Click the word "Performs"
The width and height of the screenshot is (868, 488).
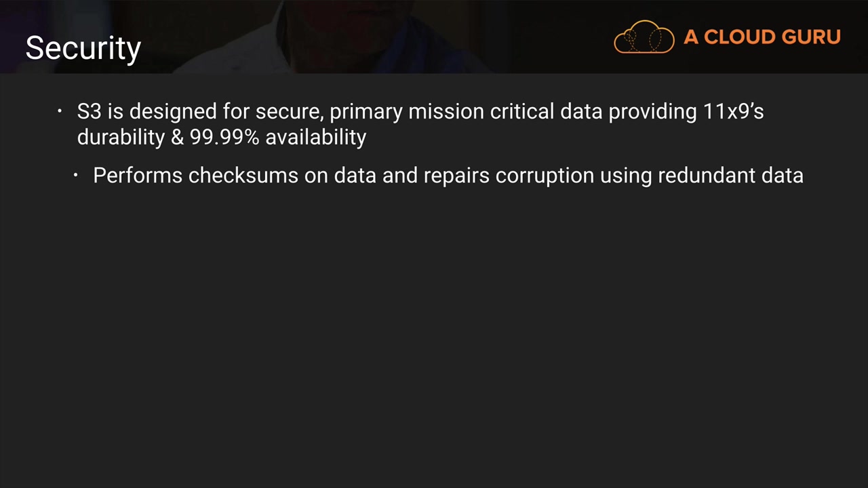click(x=138, y=176)
